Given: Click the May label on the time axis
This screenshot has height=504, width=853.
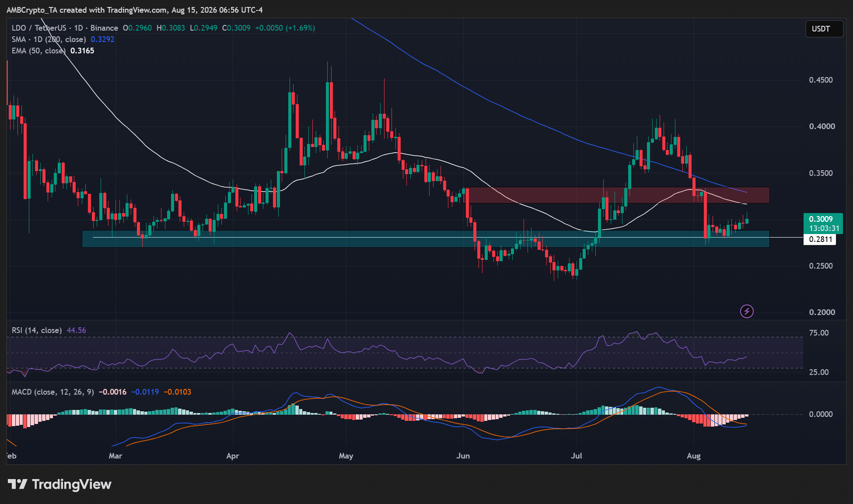Looking at the screenshot, I should point(346,456).
